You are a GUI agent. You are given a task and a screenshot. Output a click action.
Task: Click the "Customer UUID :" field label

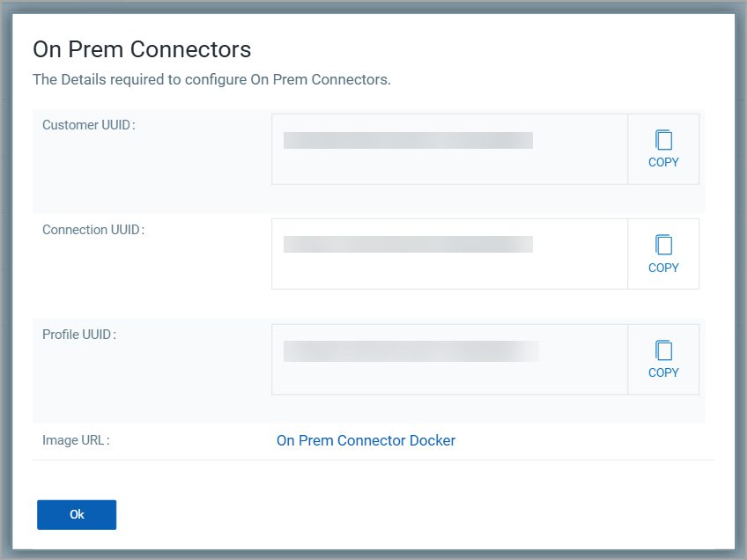[x=89, y=125]
